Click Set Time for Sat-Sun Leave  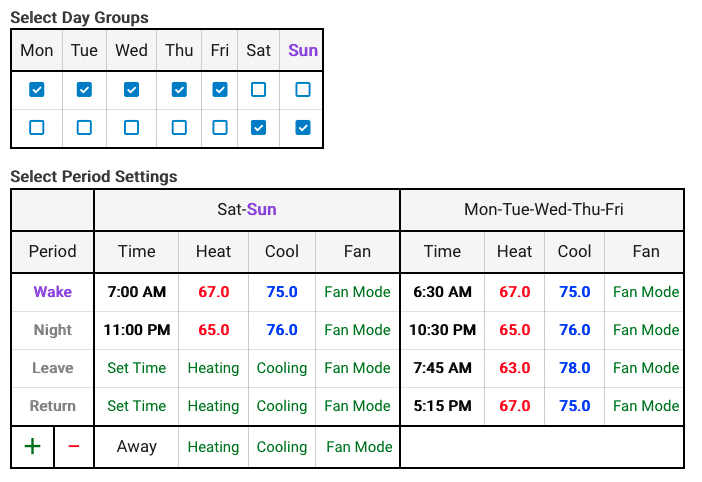point(137,368)
